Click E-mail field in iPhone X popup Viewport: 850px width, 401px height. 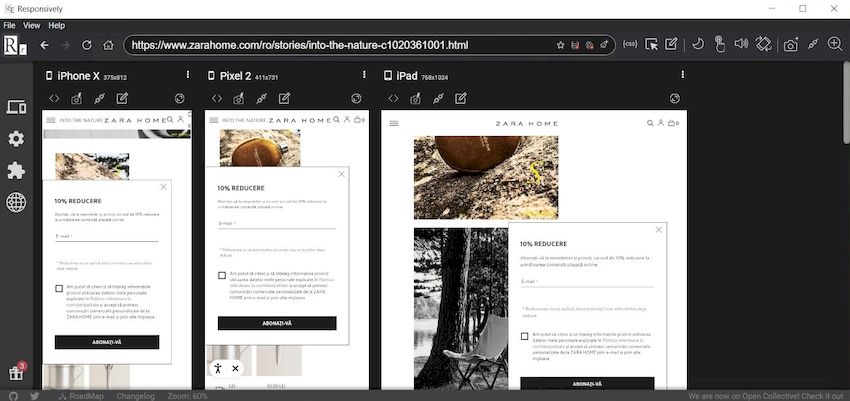point(107,236)
